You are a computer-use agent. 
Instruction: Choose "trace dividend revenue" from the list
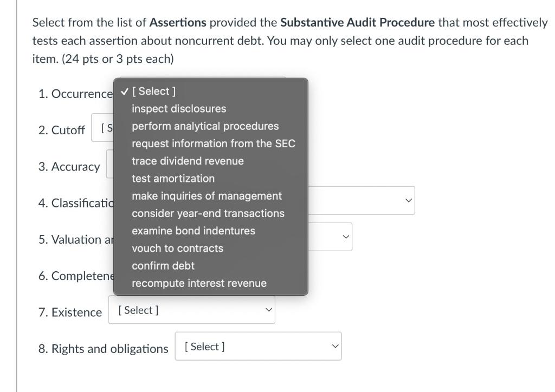point(188,161)
